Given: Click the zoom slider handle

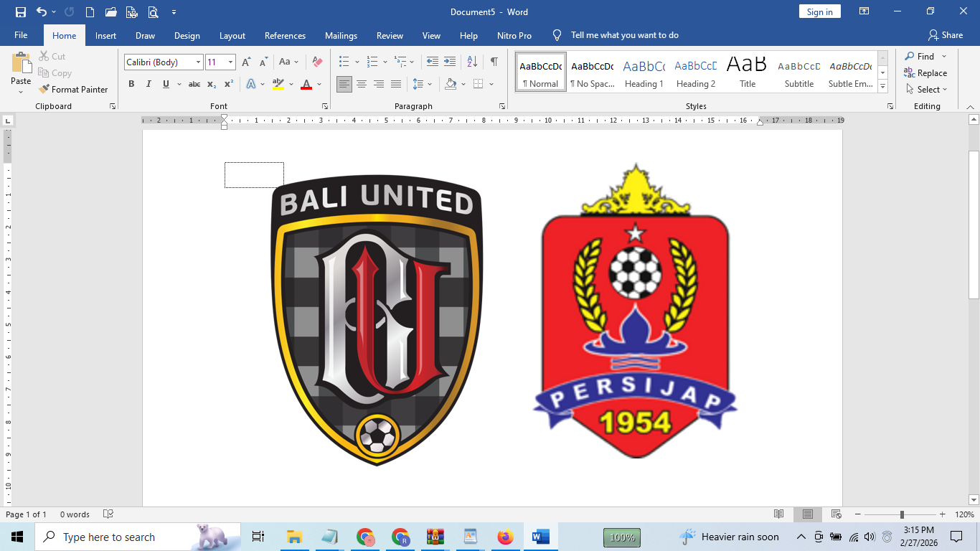Looking at the screenshot, I should [x=902, y=514].
